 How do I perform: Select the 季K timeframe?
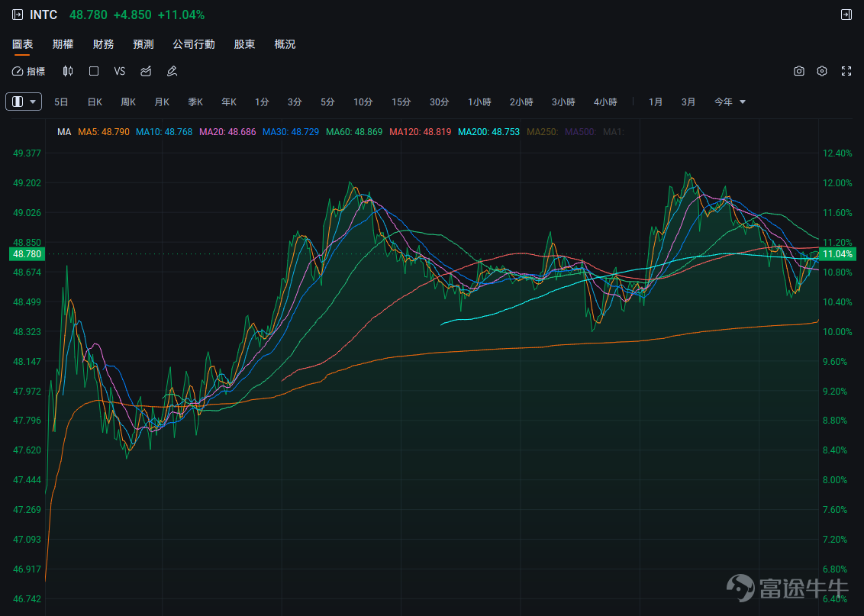(195, 102)
